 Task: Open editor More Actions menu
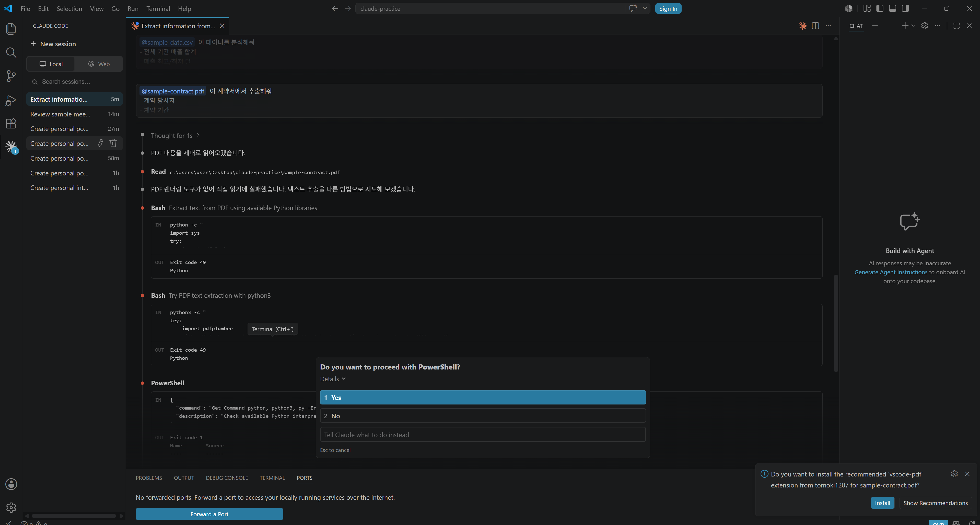tap(828, 26)
